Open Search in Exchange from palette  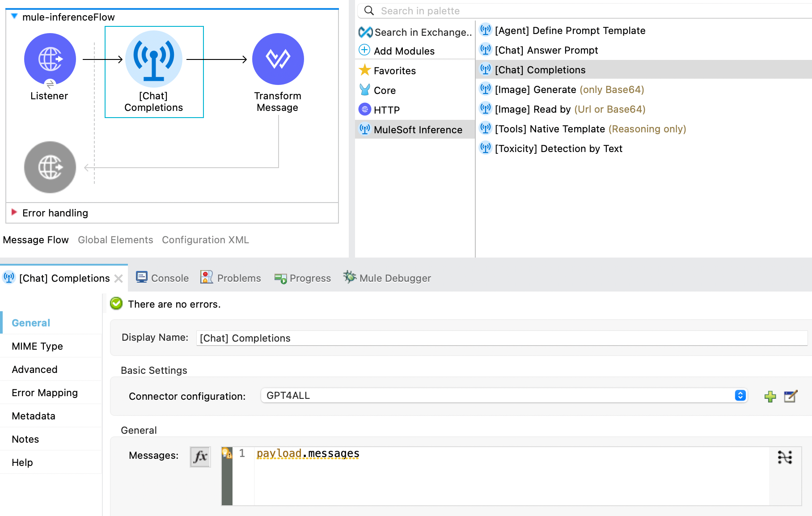pyautogui.click(x=415, y=32)
